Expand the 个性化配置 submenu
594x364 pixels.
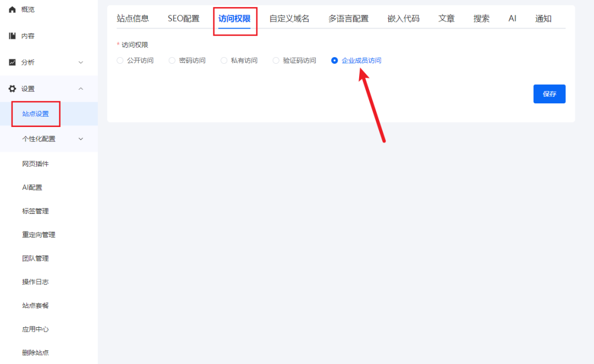pyautogui.click(x=81, y=139)
